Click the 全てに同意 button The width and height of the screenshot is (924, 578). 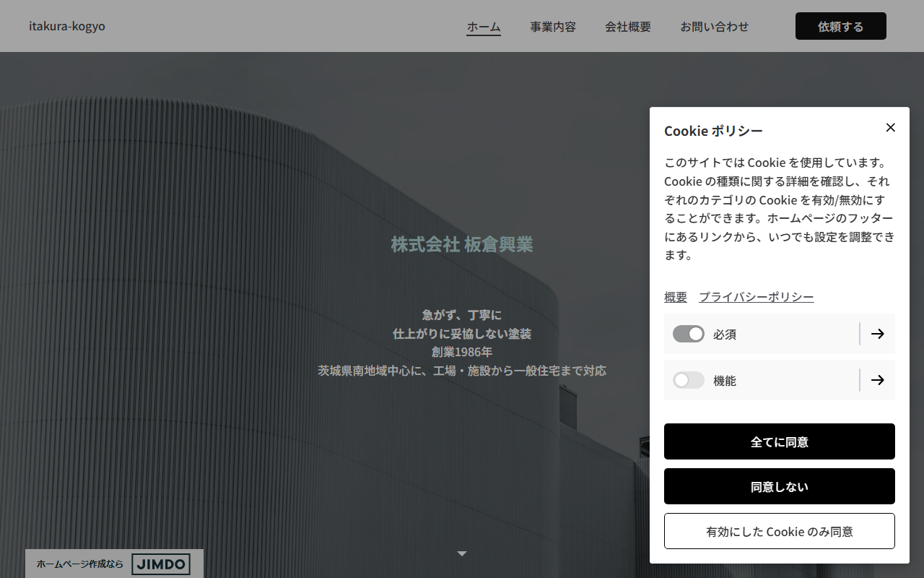[780, 441]
